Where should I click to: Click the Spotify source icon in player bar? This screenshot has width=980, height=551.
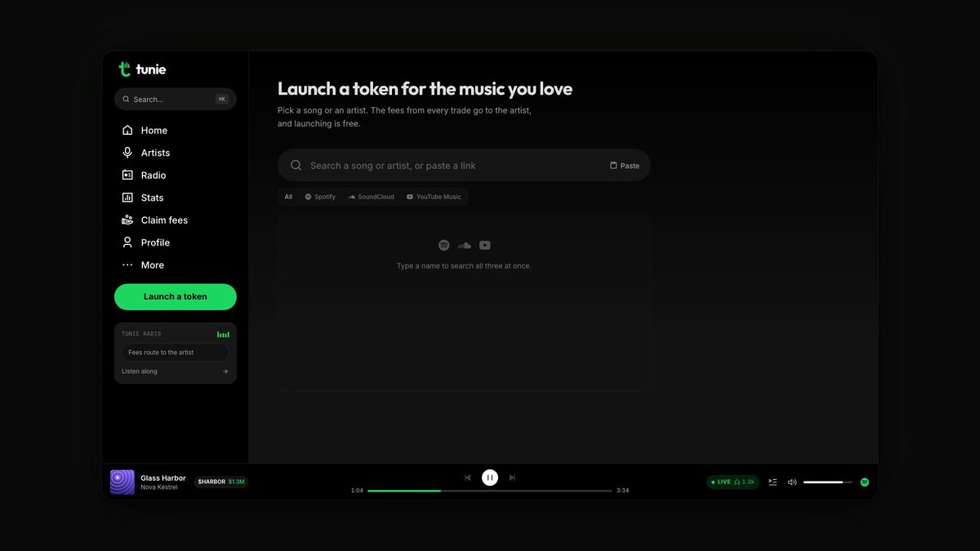coord(865,482)
